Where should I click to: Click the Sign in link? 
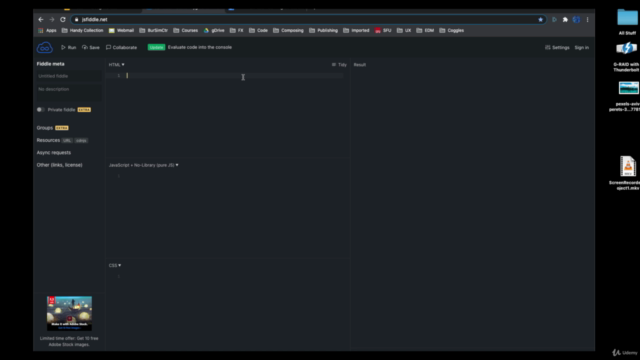coord(582,47)
